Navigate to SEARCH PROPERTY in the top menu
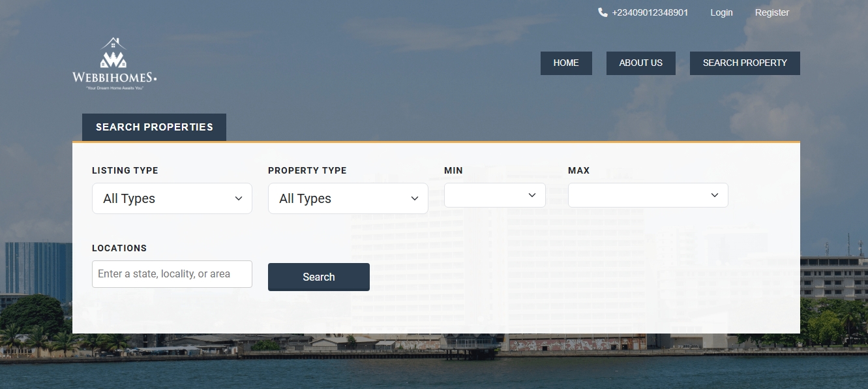This screenshot has width=868, height=389. 745,63
